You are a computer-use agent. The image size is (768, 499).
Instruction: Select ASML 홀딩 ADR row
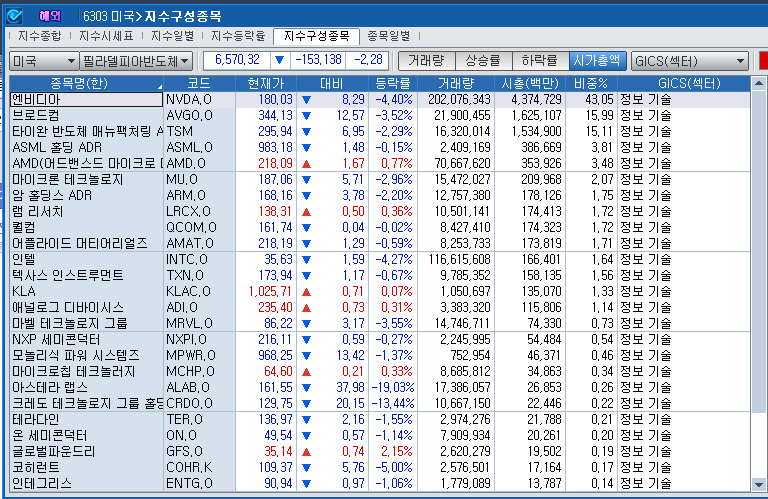(x=380, y=147)
